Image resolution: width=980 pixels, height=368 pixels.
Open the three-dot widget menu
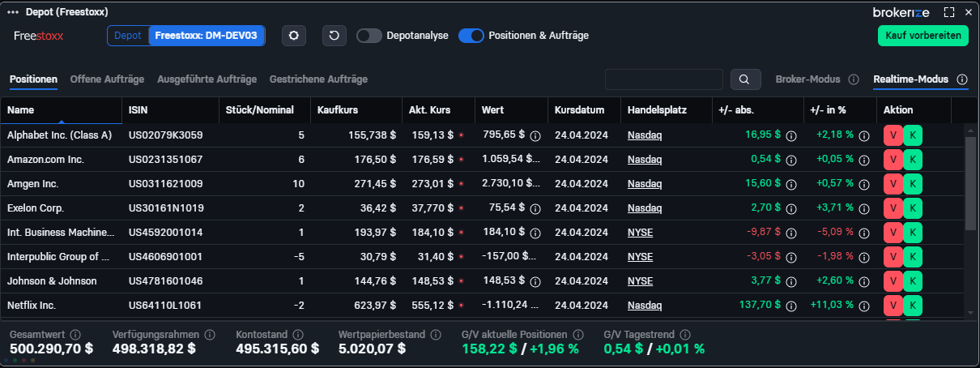13,12
